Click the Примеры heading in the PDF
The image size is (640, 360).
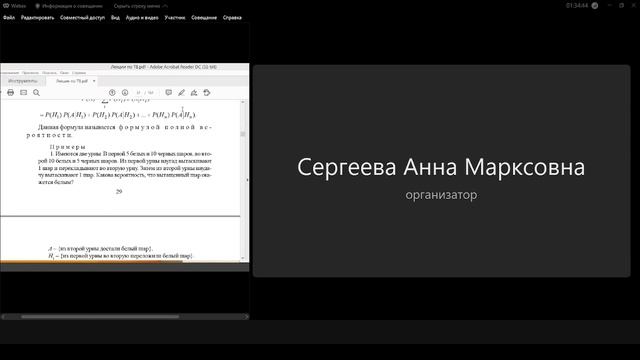pyautogui.click(x=68, y=147)
